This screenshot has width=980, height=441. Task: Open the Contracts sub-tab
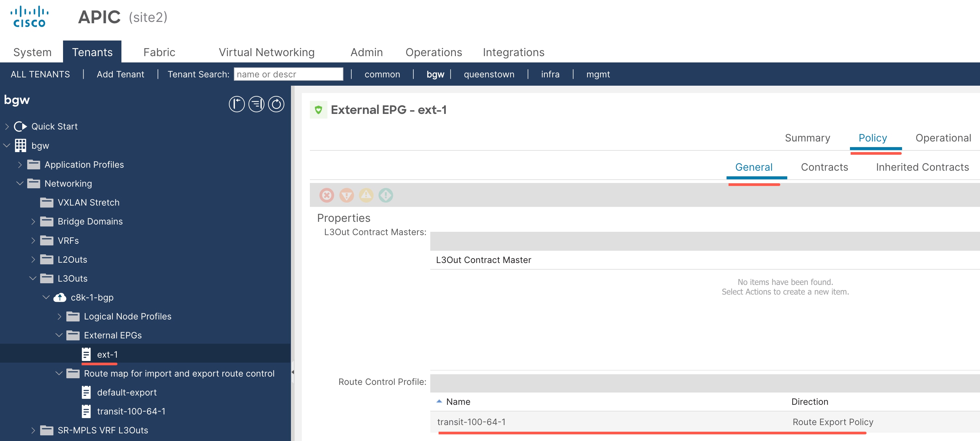(x=824, y=167)
